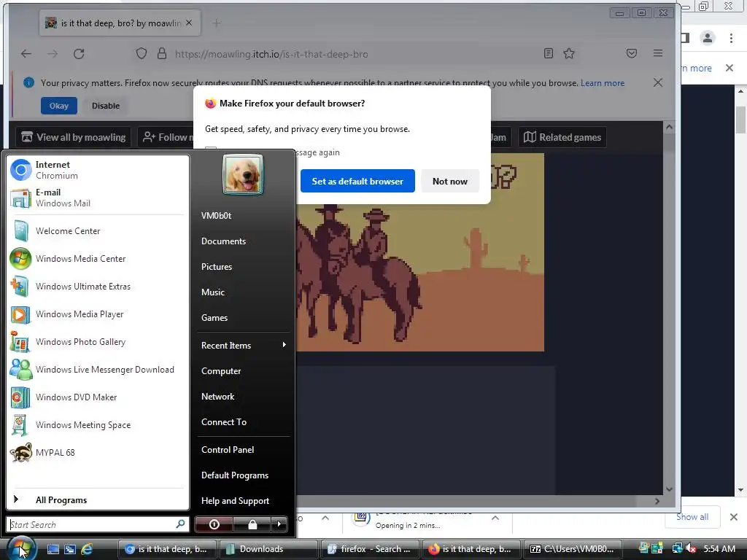Click the Windows Start orb

tap(21, 548)
